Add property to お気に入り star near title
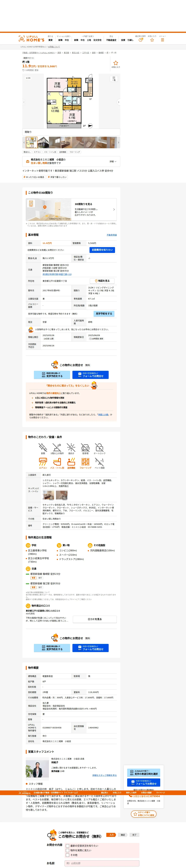The height and width of the screenshot is (868, 186). pos(116,64)
